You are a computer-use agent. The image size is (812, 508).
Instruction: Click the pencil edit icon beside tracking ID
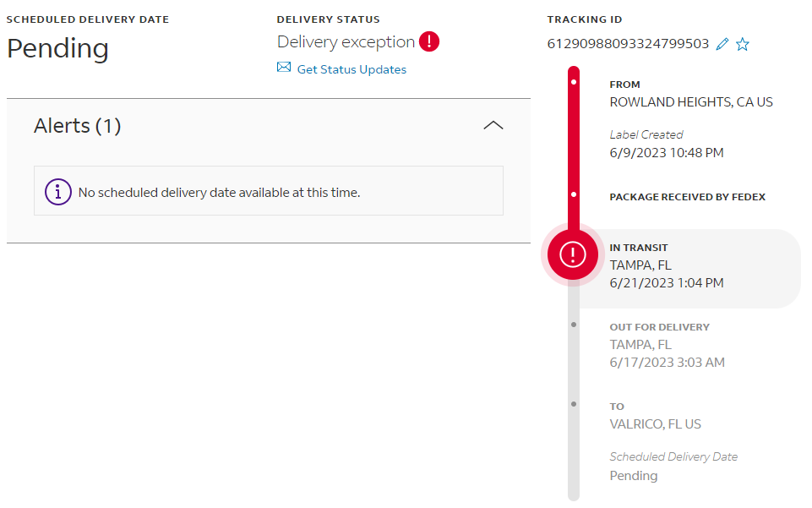coord(722,44)
